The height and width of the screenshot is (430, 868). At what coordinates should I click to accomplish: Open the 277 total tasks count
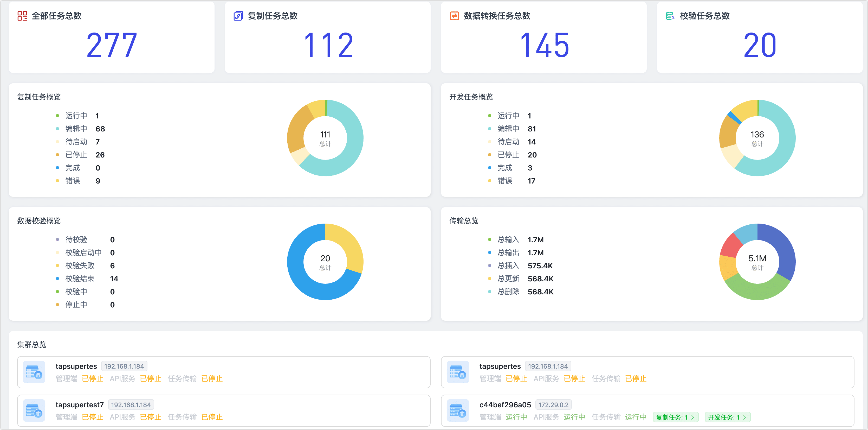(x=112, y=45)
